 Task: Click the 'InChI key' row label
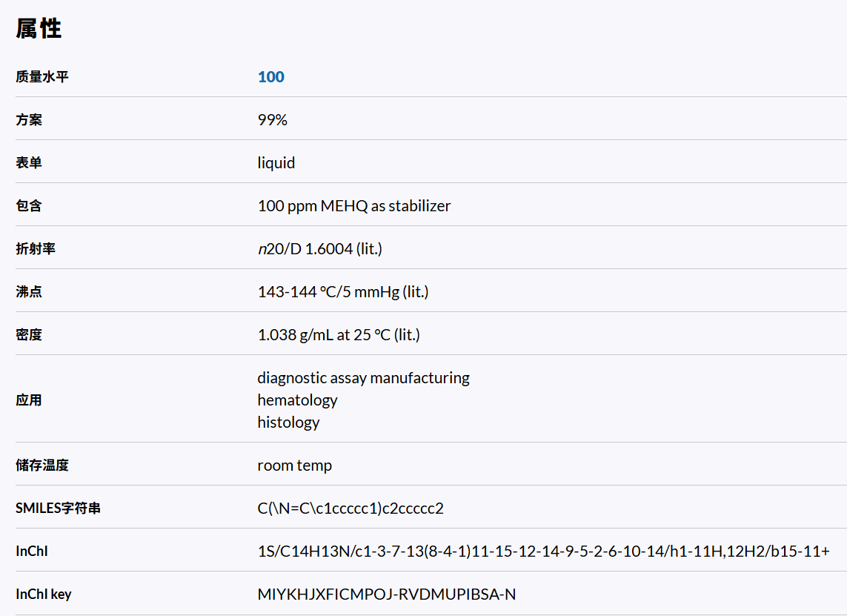coord(44,595)
